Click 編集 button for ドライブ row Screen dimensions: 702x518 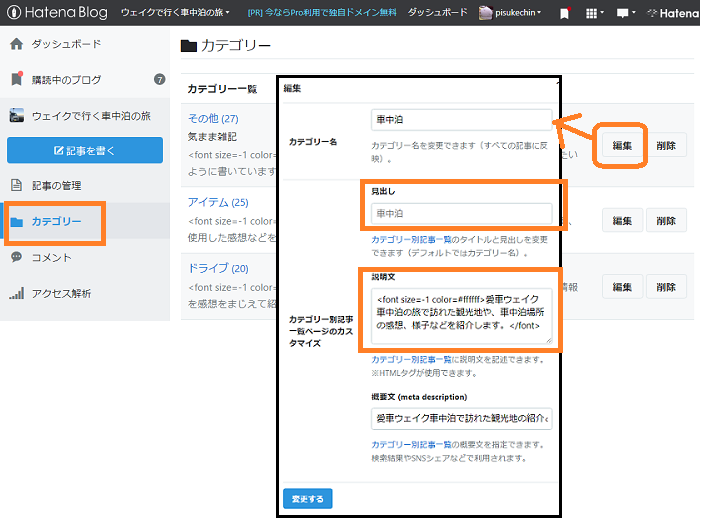622,287
